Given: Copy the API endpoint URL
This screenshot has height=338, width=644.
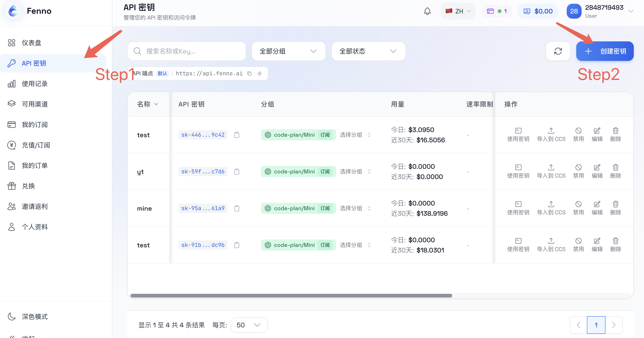Looking at the screenshot, I should [249, 73].
